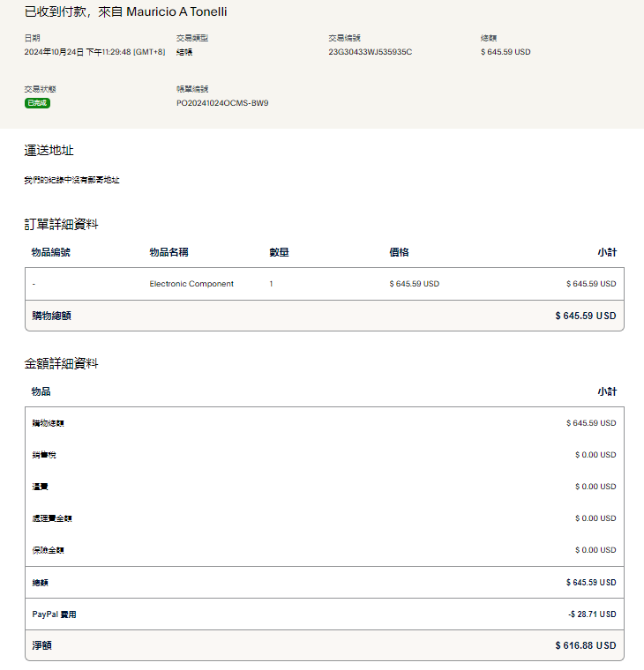Click the Electronic Component item name
The image size is (644, 670).
(x=191, y=284)
